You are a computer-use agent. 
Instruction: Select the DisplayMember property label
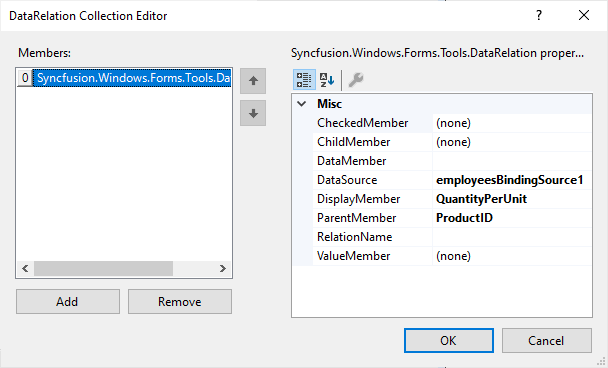(358, 199)
